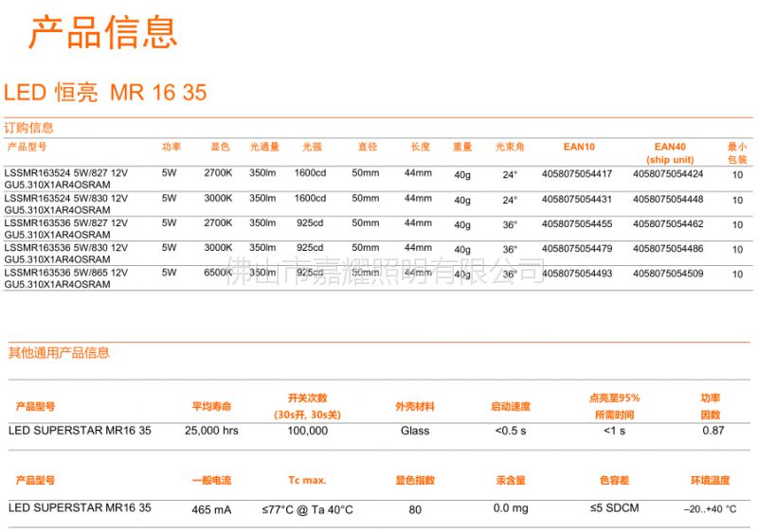Click the 465 mA current value
758x532 pixels.
[211, 510]
